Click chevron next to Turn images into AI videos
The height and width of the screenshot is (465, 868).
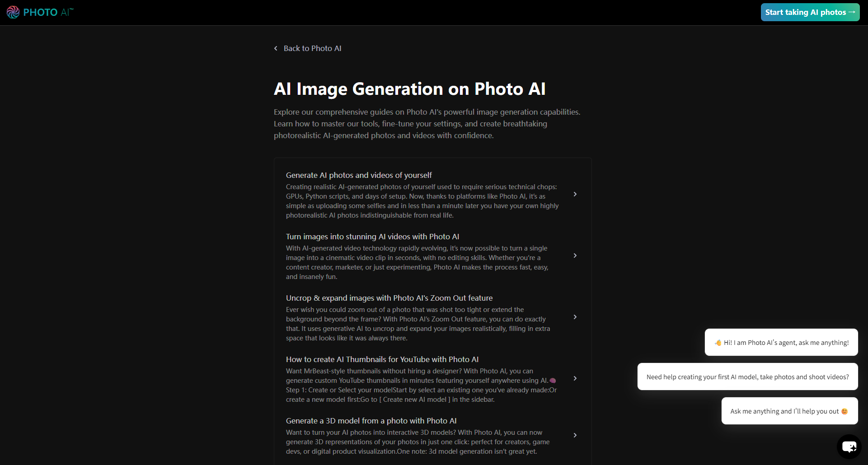pos(575,256)
